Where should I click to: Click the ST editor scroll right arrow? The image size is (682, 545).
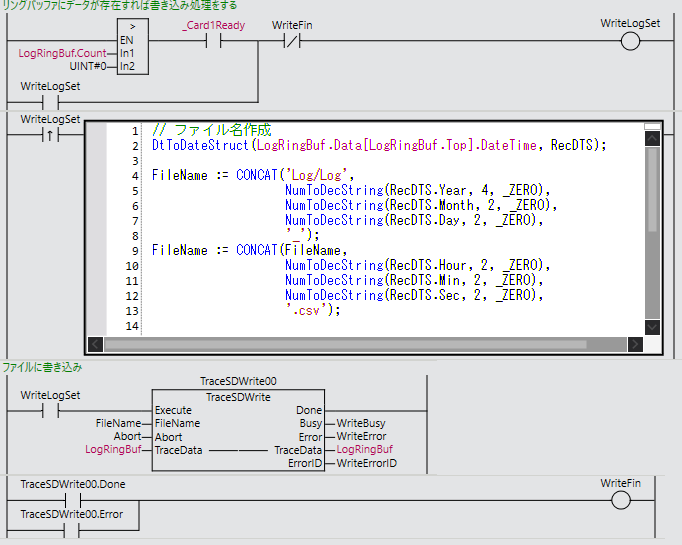(634, 344)
